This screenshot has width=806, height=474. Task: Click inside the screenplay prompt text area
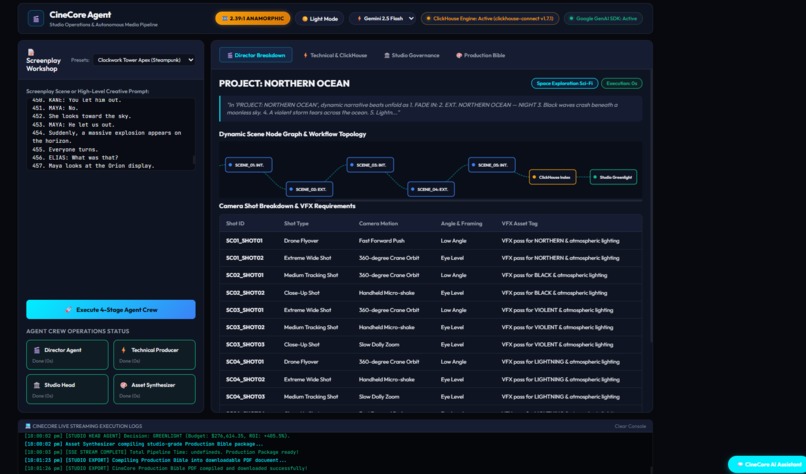(111, 134)
